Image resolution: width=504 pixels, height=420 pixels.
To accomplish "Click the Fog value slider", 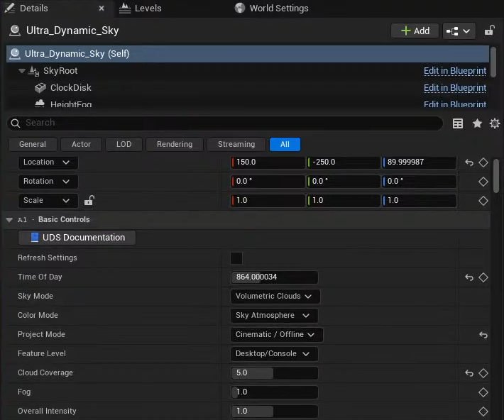I will coord(274,392).
